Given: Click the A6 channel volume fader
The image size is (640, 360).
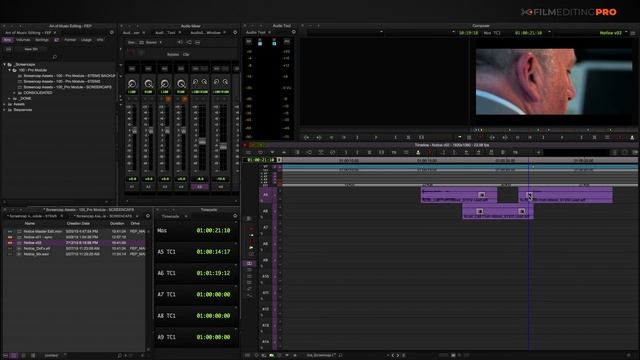Looking at the screenshot, I should click(223, 146).
